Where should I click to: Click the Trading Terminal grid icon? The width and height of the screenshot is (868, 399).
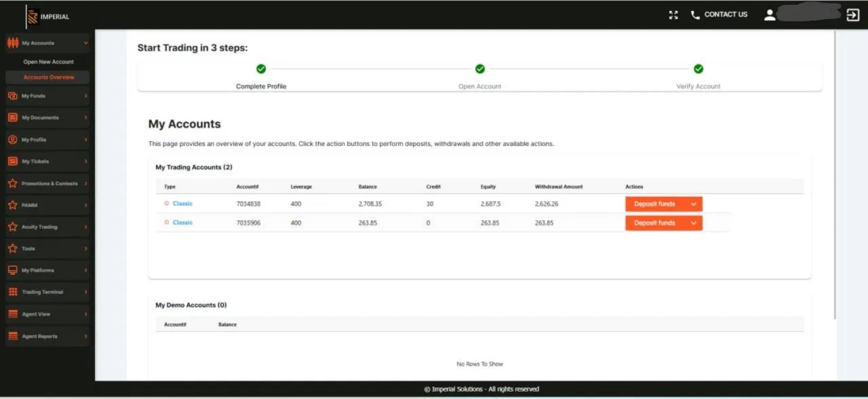12,292
